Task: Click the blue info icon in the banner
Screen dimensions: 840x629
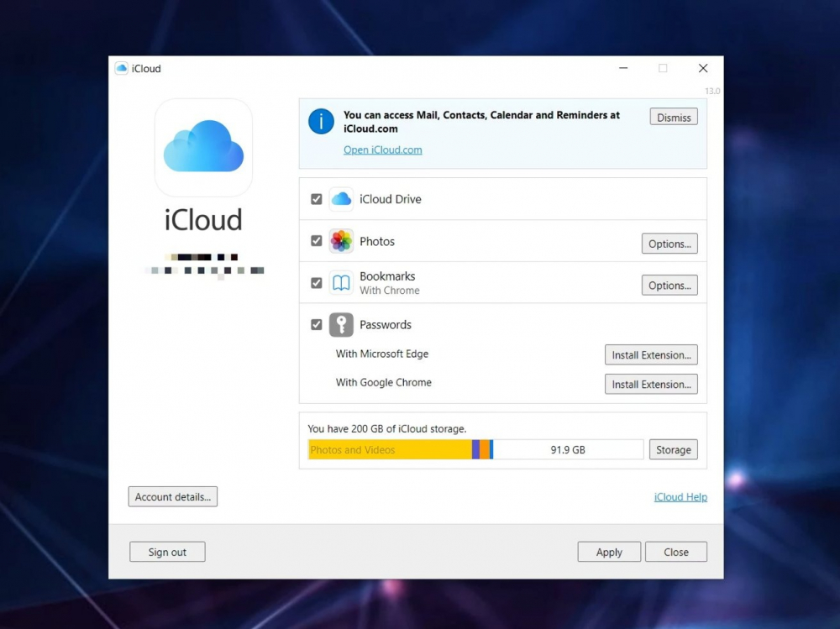Action: click(x=320, y=121)
